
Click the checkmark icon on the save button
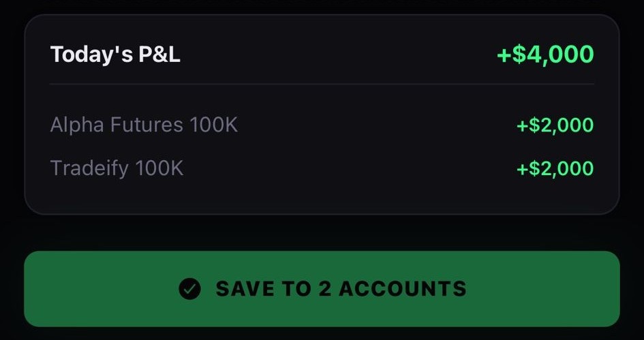tap(189, 289)
